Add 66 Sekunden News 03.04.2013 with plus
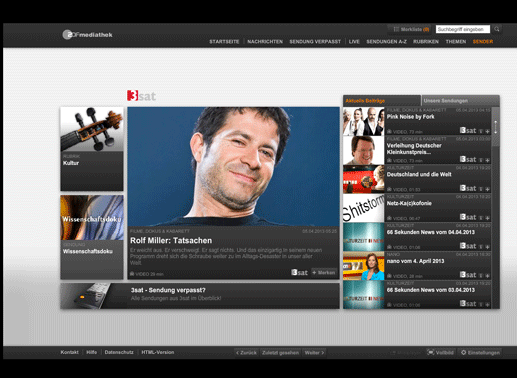517x378 pixels. click(487, 305)
